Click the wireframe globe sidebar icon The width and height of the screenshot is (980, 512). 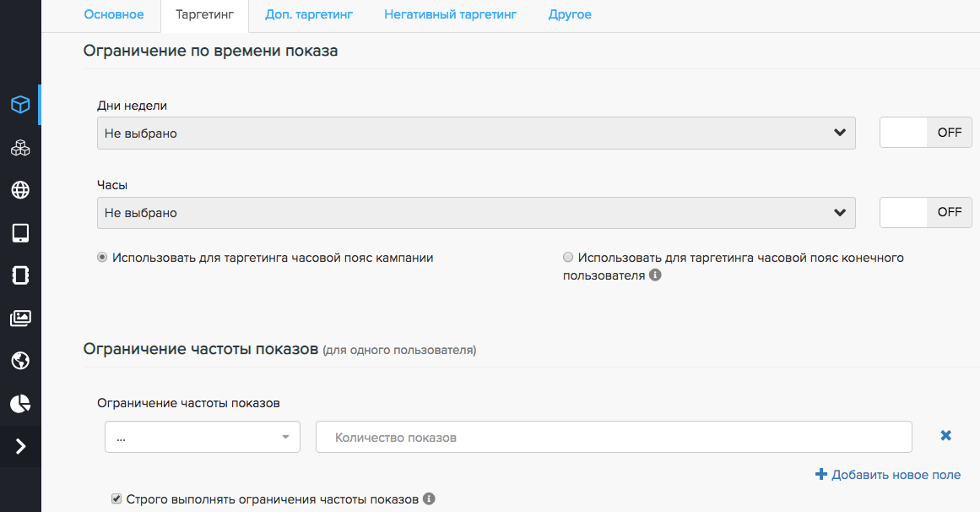tap(20, 190)
